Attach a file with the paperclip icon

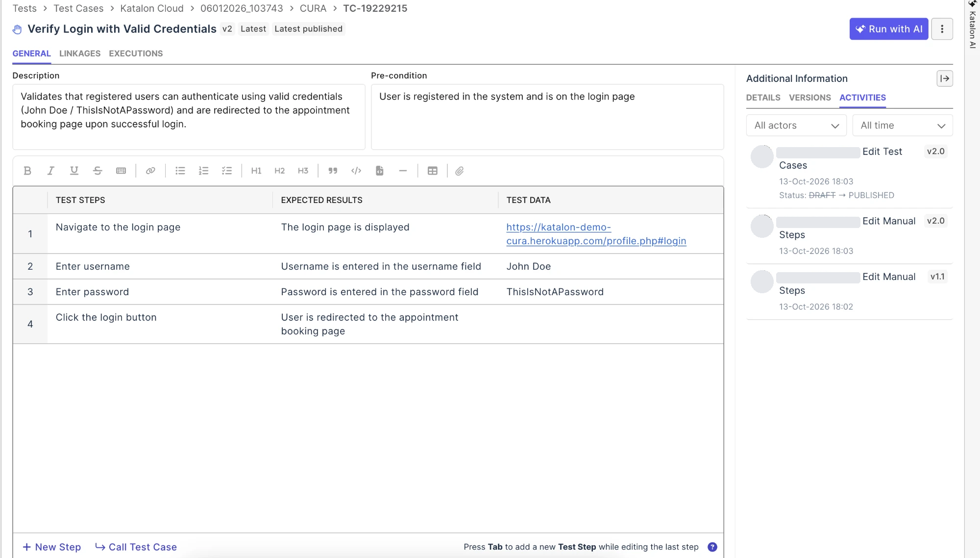tap(460, 171)
